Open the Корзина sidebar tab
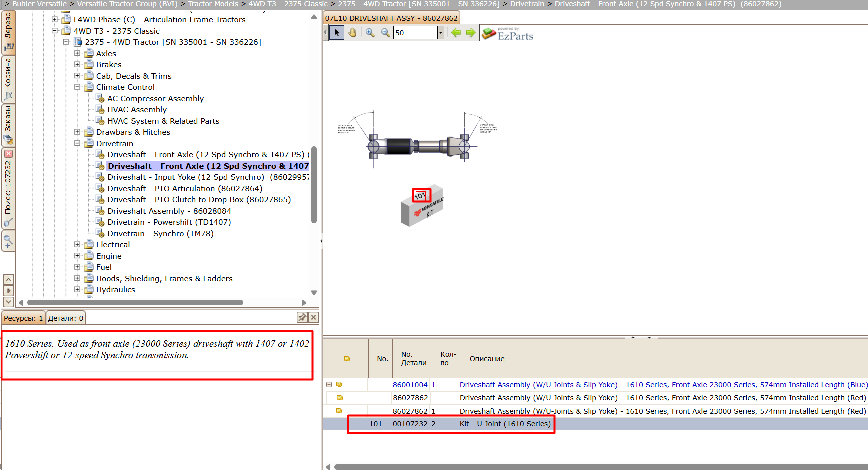The image size is (868, 470). click(8, 79)
